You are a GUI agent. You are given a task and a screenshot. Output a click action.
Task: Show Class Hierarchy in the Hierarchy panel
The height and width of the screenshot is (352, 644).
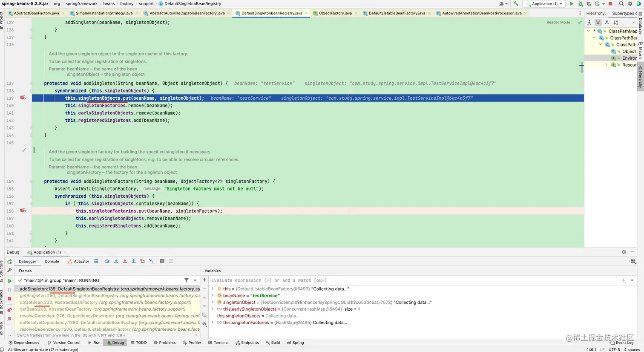click(589, 22)
